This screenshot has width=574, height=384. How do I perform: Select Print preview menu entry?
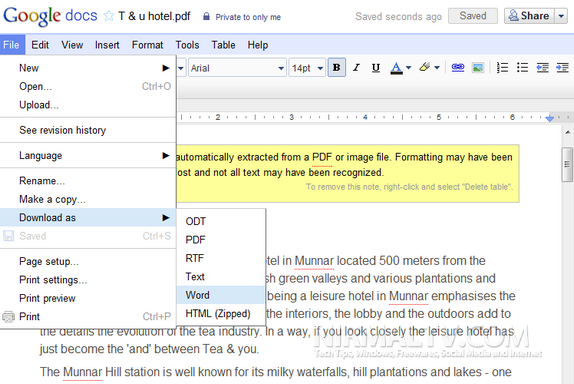tap(88, 298)
